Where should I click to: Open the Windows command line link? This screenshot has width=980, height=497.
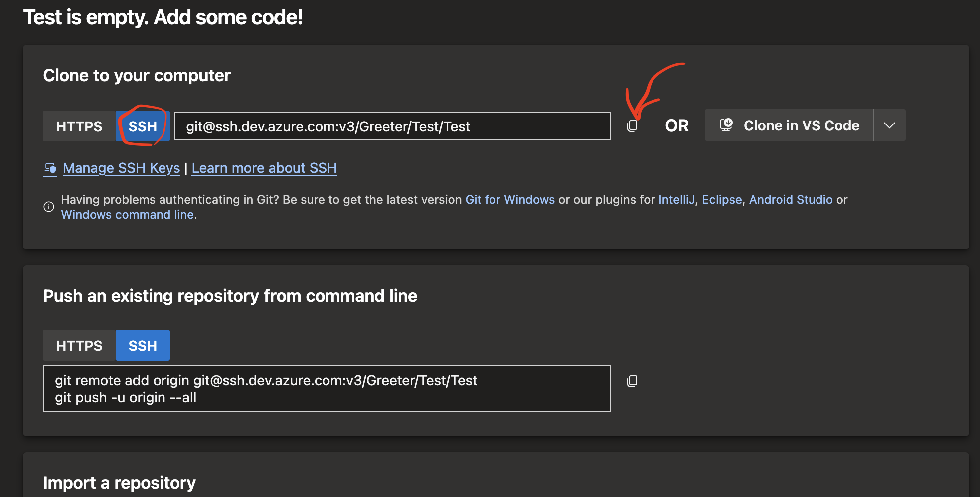pyautogui.click(x=127, y=214)
